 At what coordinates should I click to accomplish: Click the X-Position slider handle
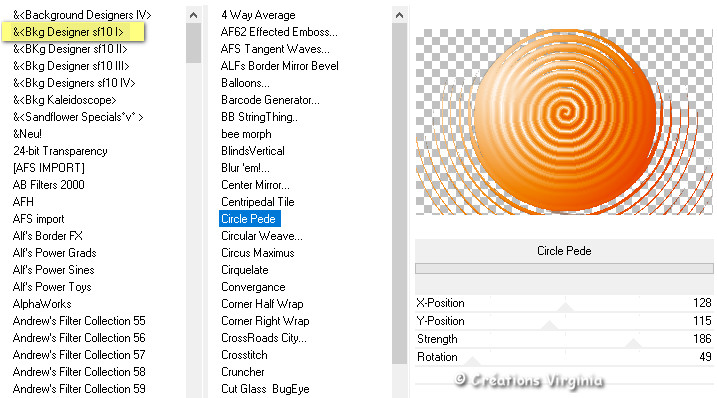tap(565, 307)
